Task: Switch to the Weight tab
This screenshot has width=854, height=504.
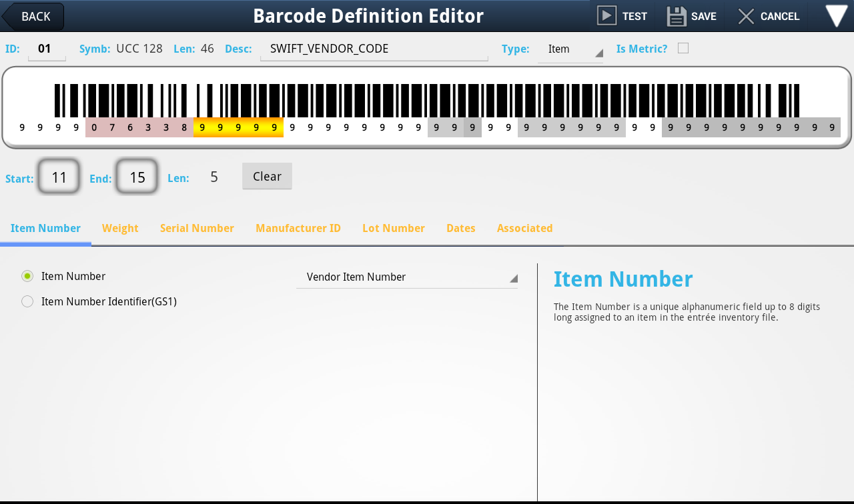Action: point(120,228)
